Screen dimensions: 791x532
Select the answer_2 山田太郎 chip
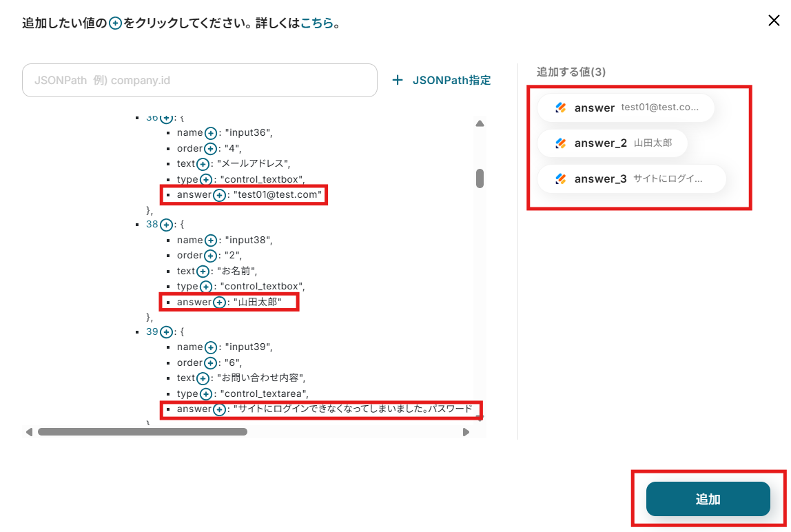pos(613,143)
